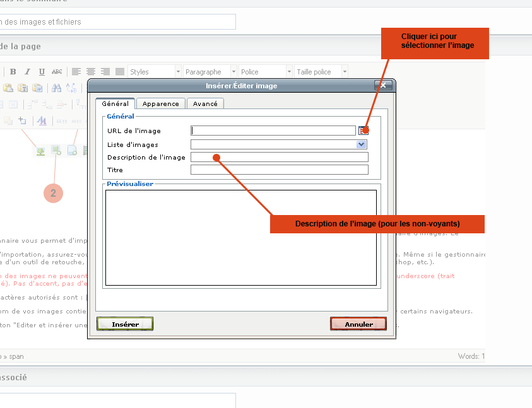Open the Liste d'images dropdown
This screenshot has height=408, width=532.
pyautogui.click(x=361, y=144)
